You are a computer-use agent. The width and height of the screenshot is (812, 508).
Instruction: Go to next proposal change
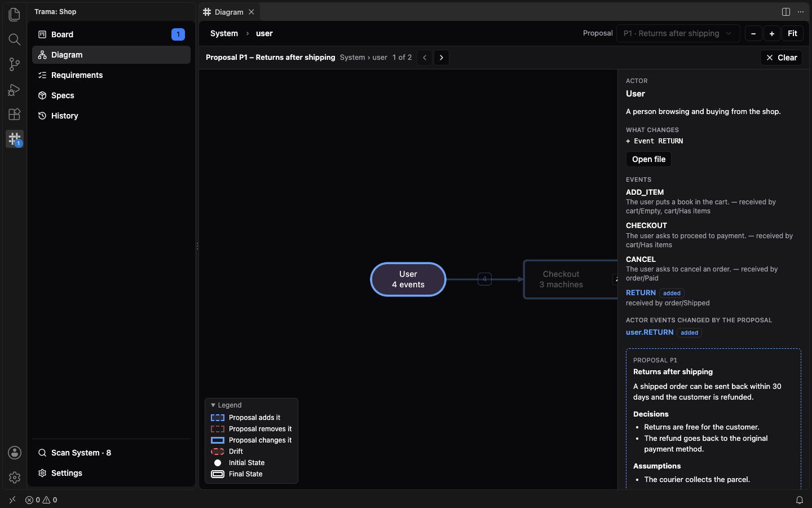(x=442, y=58)
